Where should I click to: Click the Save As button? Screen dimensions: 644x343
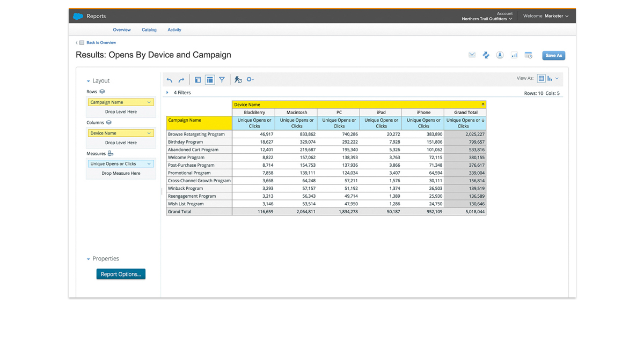(553, 55)
